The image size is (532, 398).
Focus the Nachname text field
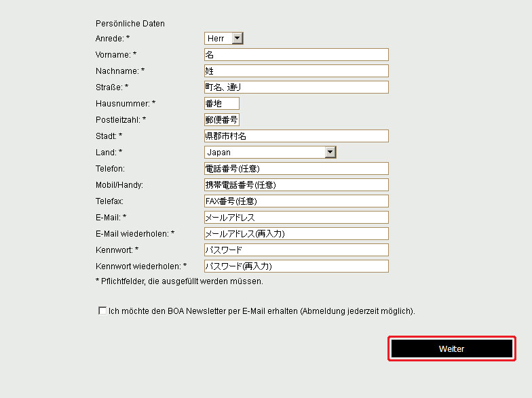click(x=296, y=71)
